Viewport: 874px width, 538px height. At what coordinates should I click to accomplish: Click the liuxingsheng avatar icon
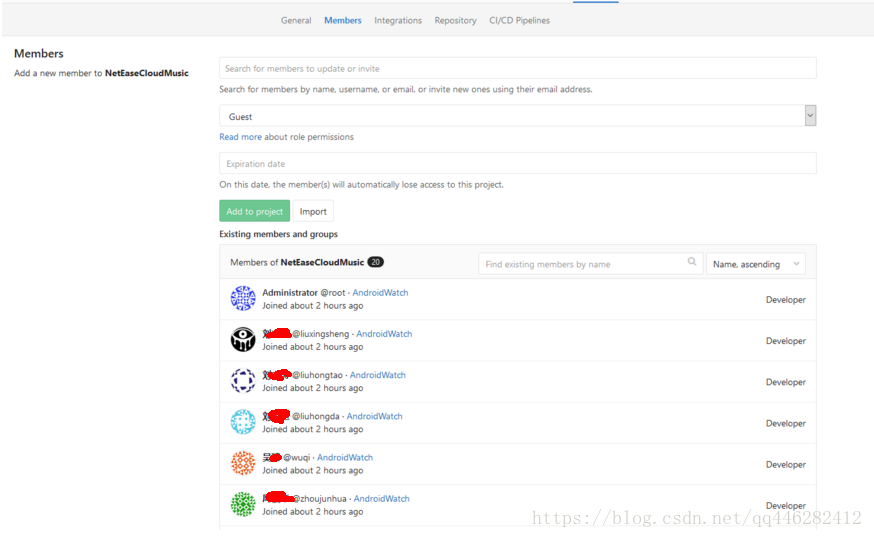[243, 340]
